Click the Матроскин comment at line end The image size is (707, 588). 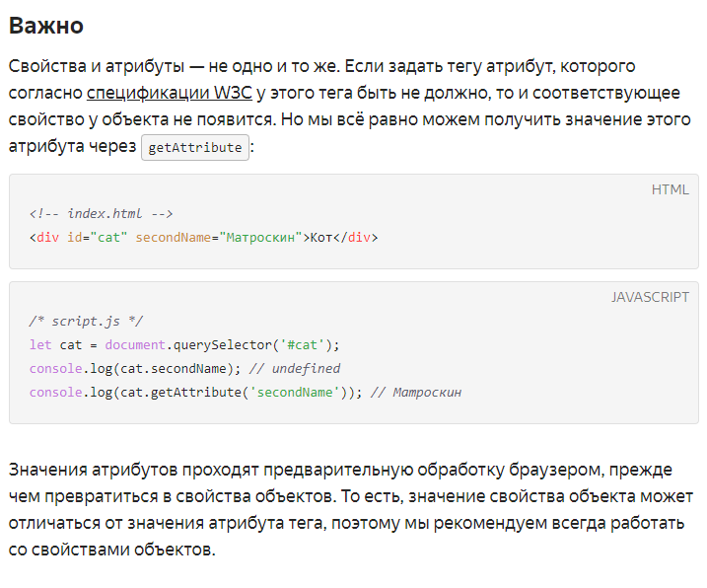point(416,393)
